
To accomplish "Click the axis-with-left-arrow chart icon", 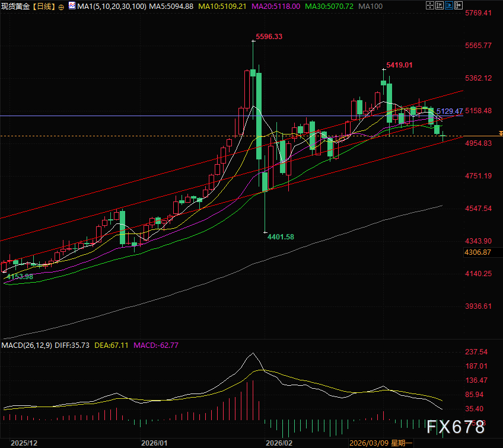I will tap(440, 5).
